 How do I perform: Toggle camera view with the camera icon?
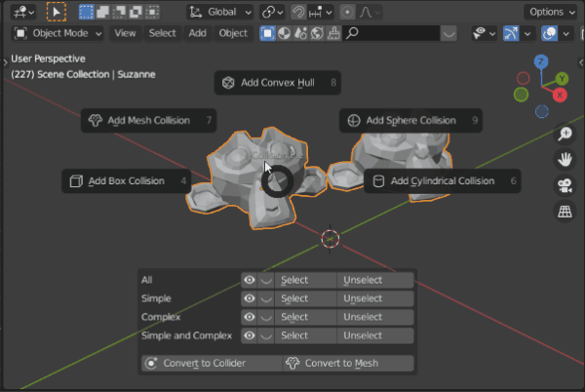[x=565, y=185]
